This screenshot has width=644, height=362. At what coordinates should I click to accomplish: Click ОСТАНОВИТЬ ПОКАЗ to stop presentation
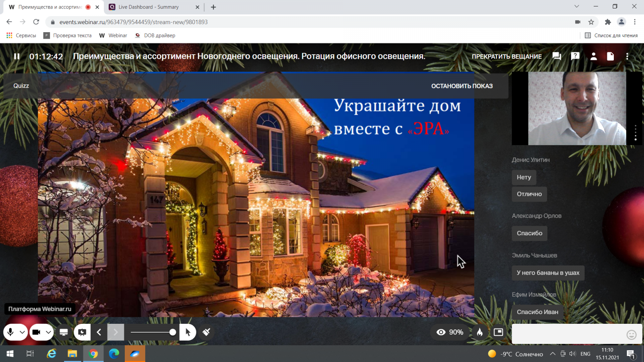point(462,86)
